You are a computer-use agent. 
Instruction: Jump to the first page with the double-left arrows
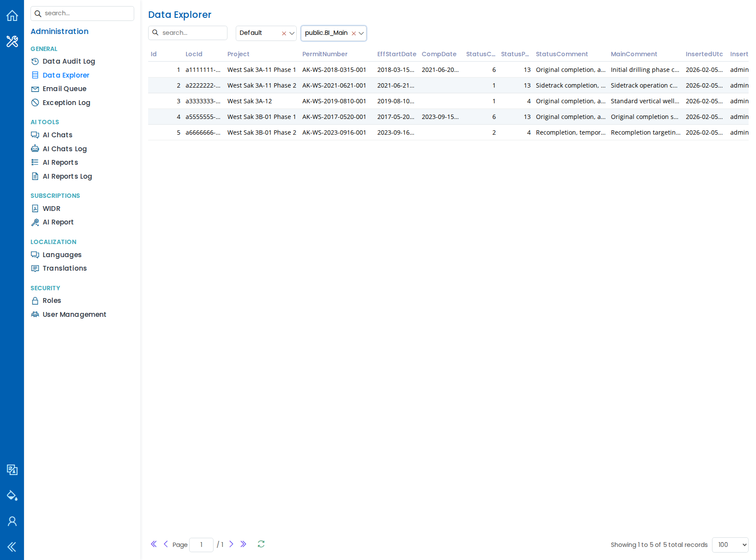[154, 544]
